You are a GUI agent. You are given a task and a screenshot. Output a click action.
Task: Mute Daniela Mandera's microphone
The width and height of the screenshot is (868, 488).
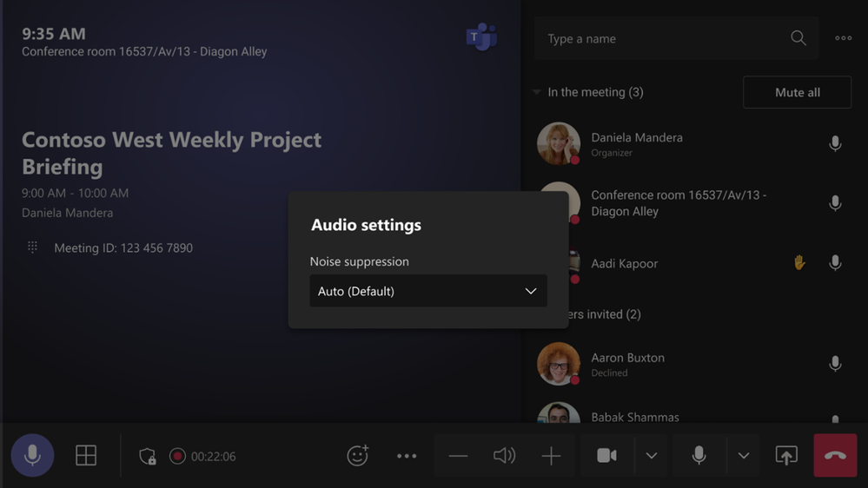[835, 143]
